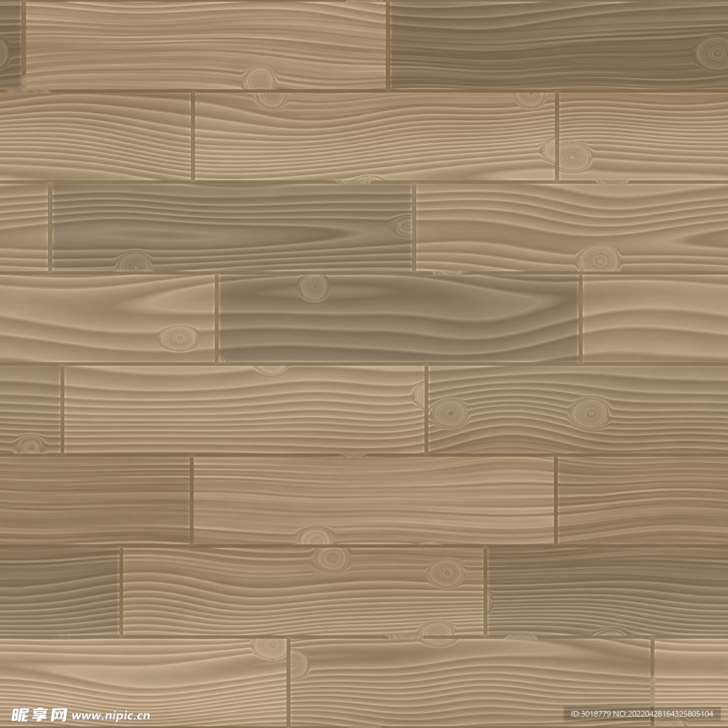Click the knot at the third row dark plank's bottom edge
728x728 pixels.
click(134, 262)
